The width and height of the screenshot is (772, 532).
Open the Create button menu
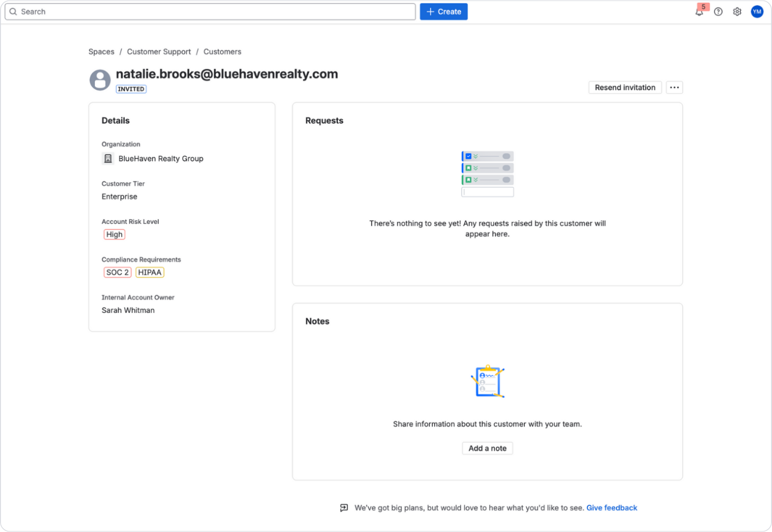point(443,11)
